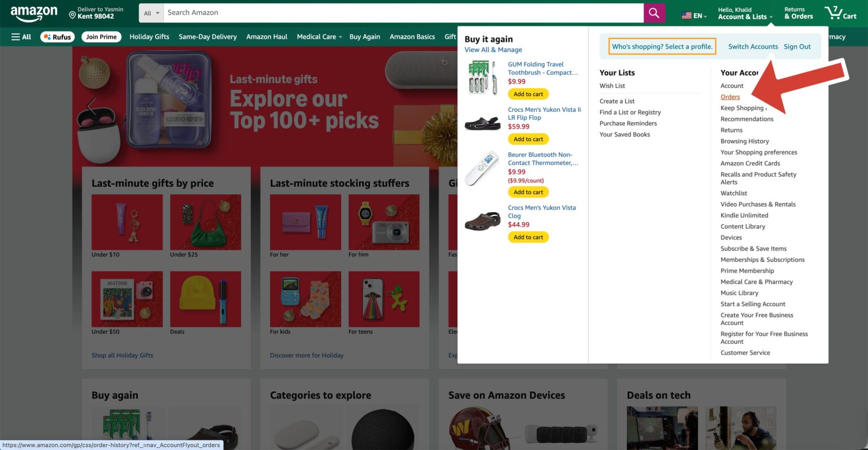Viewport: 868px width, 450px height.
Task: Click Who's shopping? Select a profile
Action: pyautogui.click(x=662, y=47)
